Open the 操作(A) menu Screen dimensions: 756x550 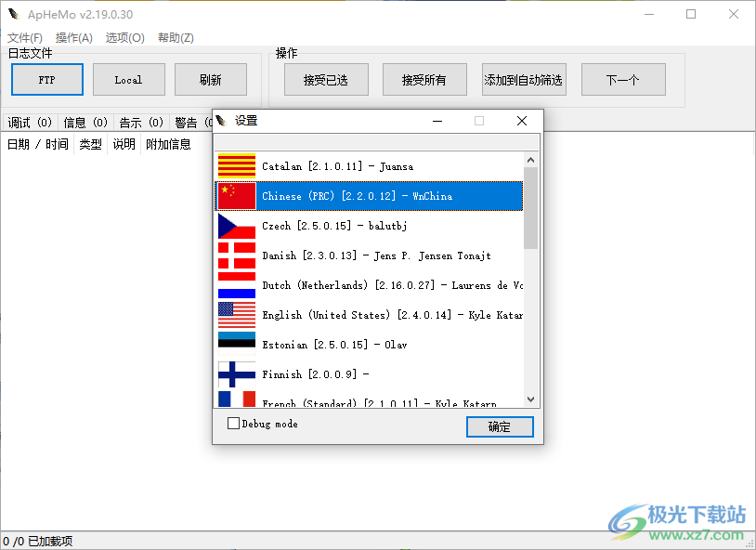pos(73,38)
